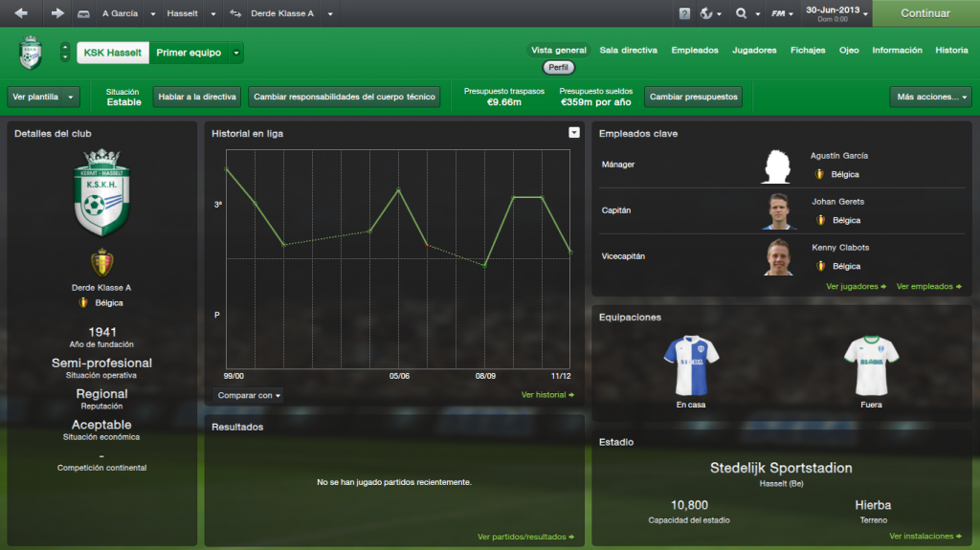Click the Continuar button
The height and width of the screenshot is (550, 980).
click(x=925, y=13)
